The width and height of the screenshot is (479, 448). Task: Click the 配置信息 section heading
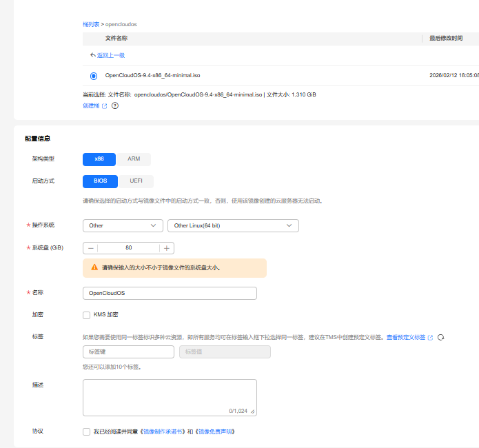pos(38,139)
